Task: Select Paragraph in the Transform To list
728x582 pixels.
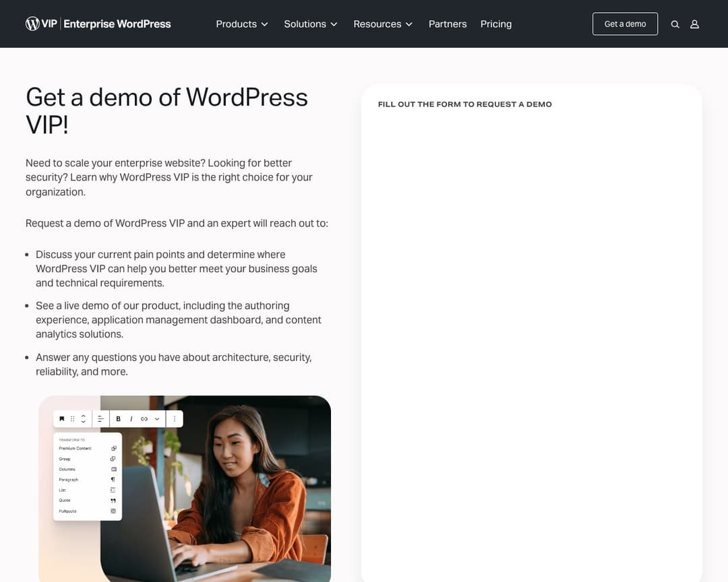Action: click(x=69, y=480)
